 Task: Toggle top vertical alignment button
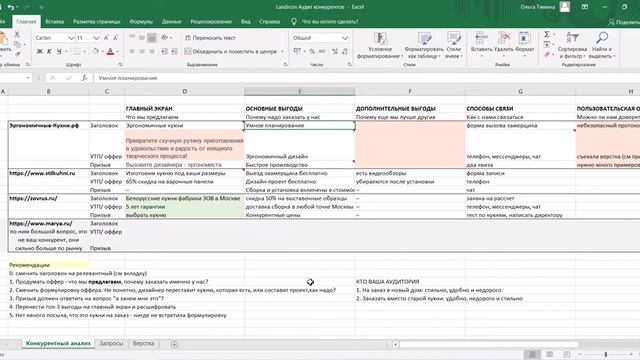pyautogui.click(x=132, y=38)
